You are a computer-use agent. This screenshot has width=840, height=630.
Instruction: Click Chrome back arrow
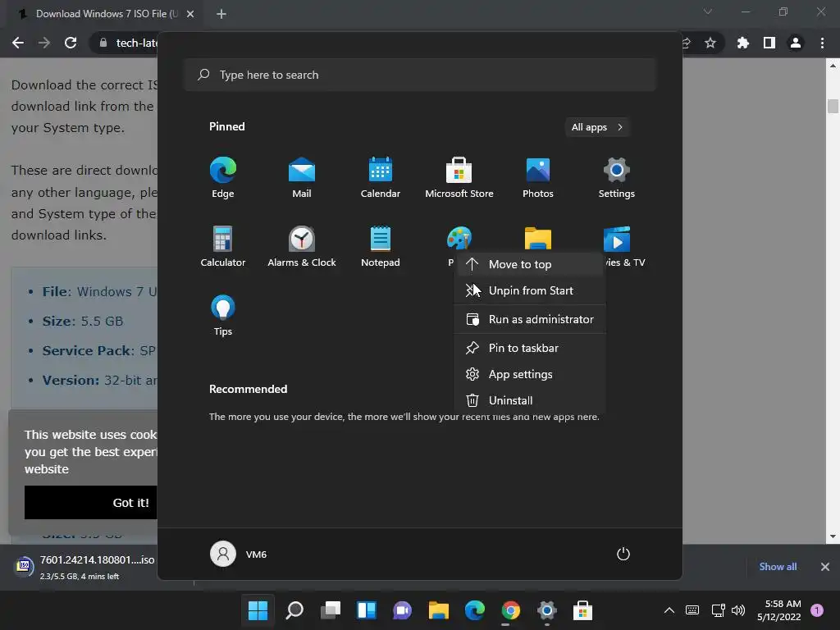tap(18, 43)
